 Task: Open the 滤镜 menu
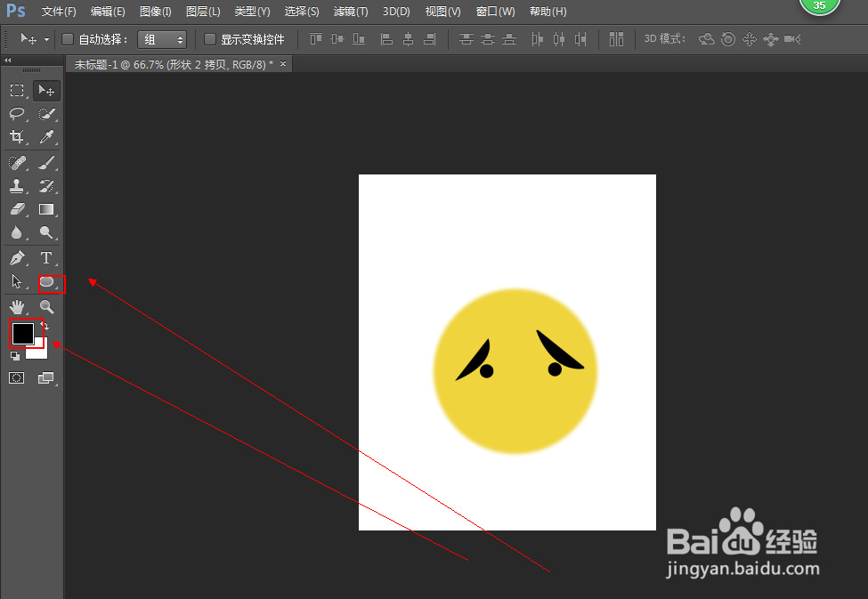pyautogui.click(x=351, y=12)
